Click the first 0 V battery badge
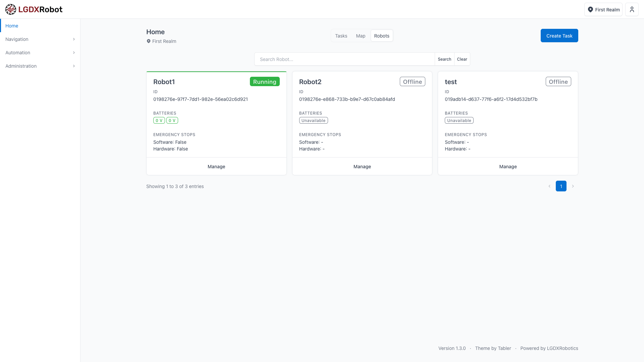 (159, 121)
